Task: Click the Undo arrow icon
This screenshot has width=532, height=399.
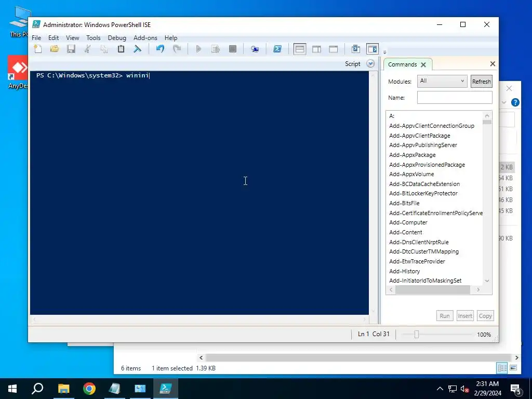Action: 160,49
